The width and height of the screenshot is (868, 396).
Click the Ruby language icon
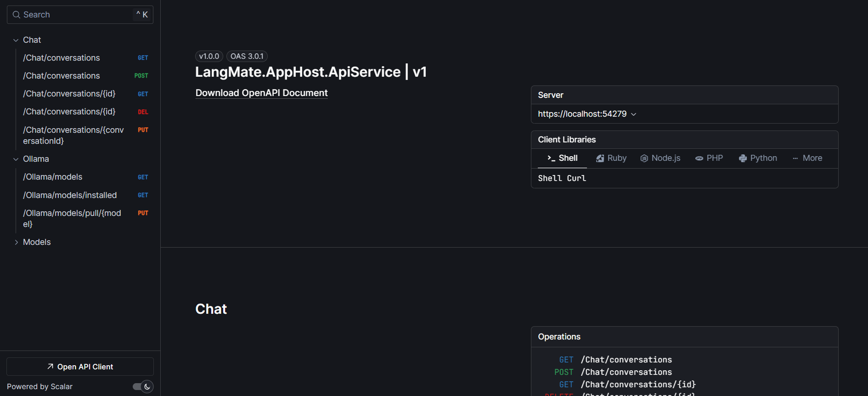click(x=600, y=158)
